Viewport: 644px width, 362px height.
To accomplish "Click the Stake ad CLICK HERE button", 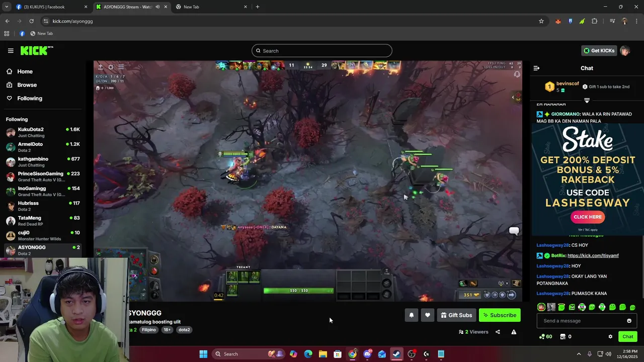I will point(588,217).
